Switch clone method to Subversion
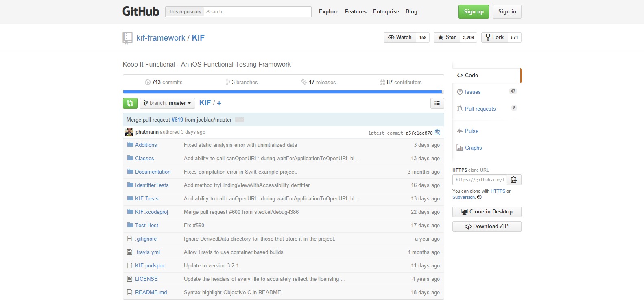Screen dimensions: 644x300 [464, 197]
